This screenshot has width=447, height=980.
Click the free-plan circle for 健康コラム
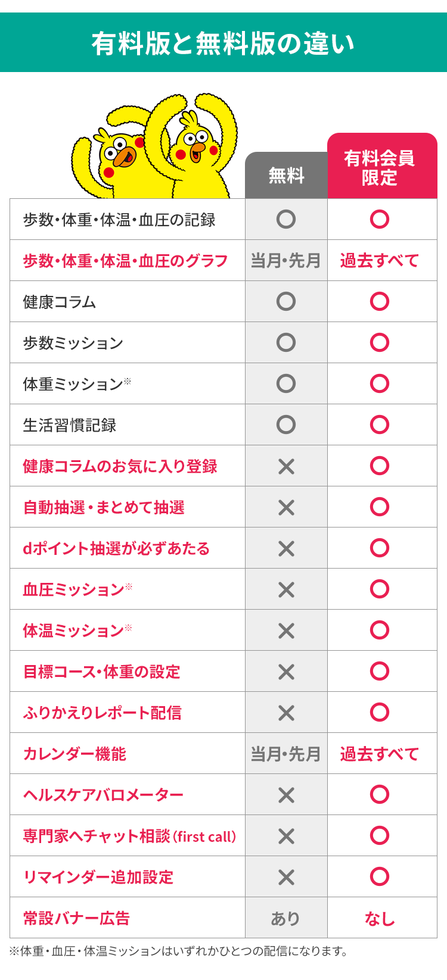pyautogui.click(x=286, y=302)
